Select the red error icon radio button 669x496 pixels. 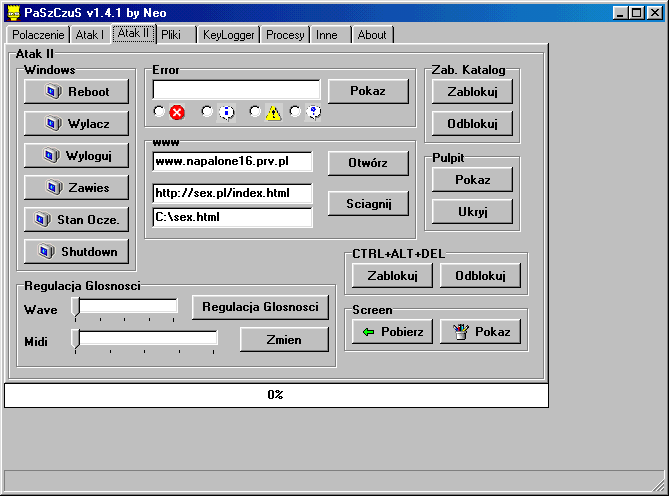click(159, 112)
